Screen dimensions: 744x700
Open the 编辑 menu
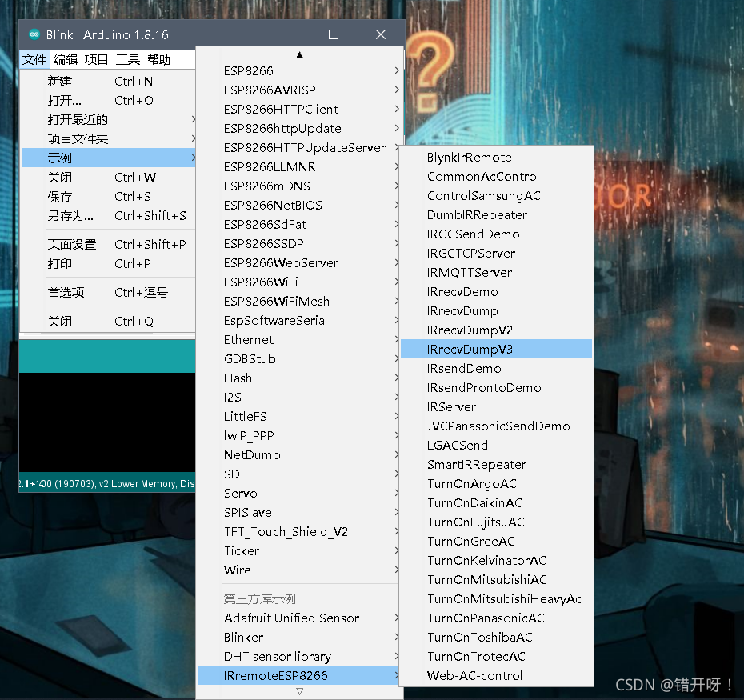(x=66, y=60)
